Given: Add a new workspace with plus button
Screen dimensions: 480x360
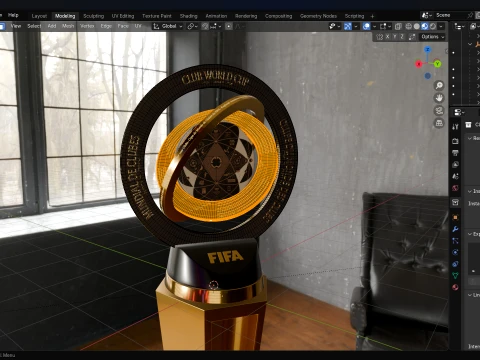Looking at the screenshot, I should pos(372,16).
